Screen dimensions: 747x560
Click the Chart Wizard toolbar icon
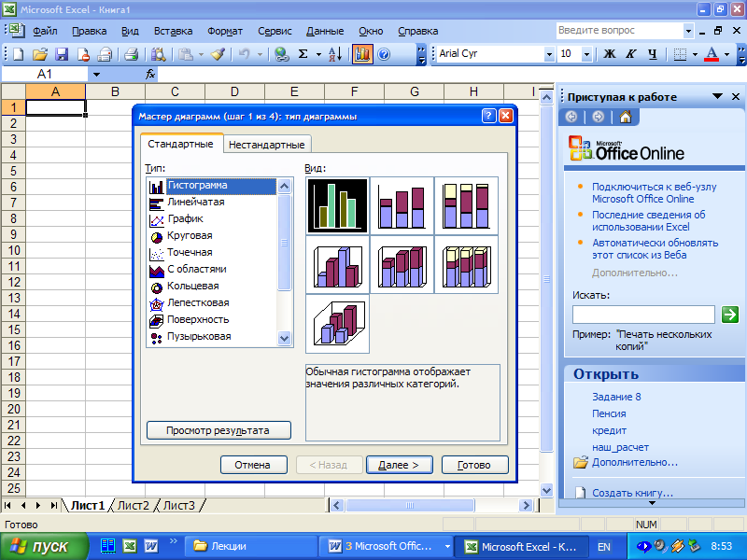pos(362,54)
